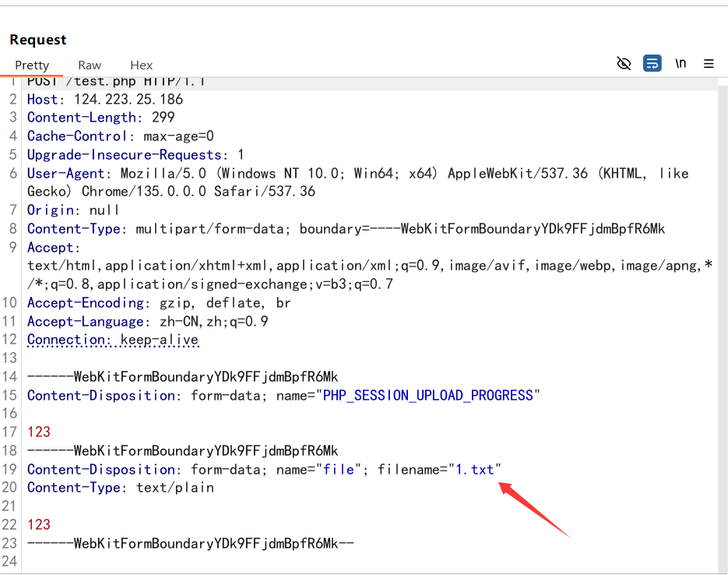This screenshot has width=728, height=575.
Task: Click the Request panel title
Action: [38, 40]
